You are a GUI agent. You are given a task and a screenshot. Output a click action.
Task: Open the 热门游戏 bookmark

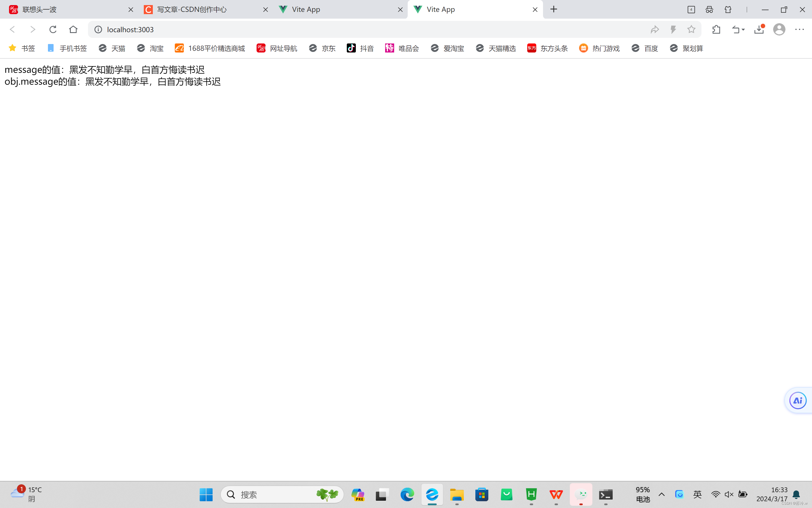(x=599, y=48)
